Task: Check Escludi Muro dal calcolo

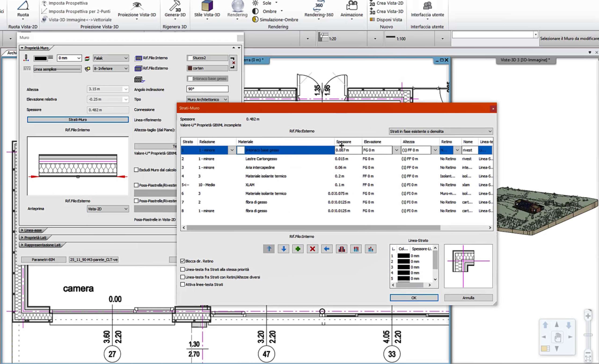Action: click(136, 170)
